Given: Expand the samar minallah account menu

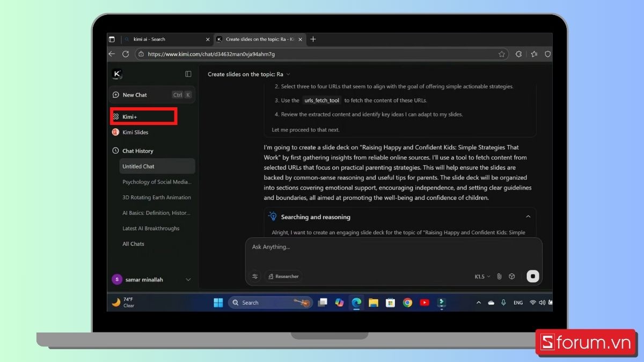Looking at the screenshot, I should point(188,279).
